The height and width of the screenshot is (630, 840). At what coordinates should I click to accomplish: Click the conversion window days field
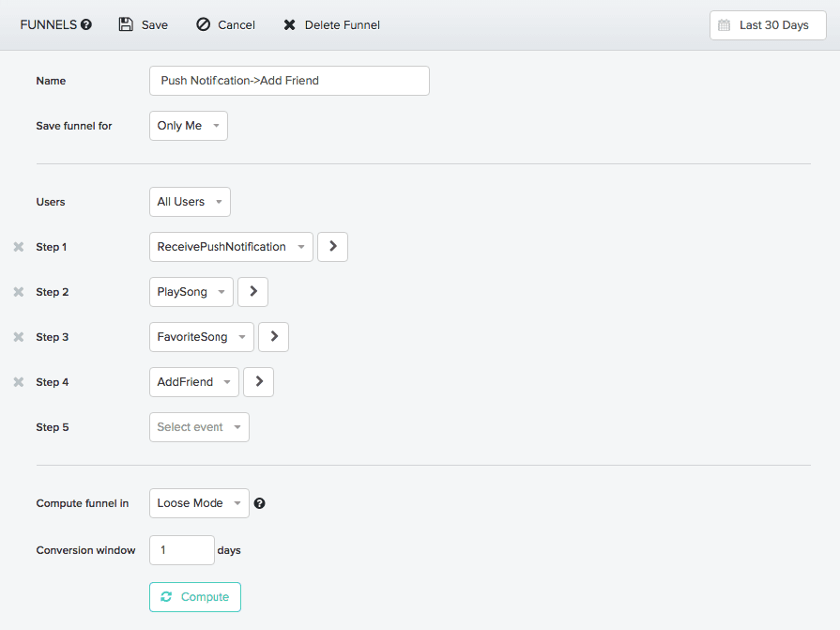pos(182,550)
